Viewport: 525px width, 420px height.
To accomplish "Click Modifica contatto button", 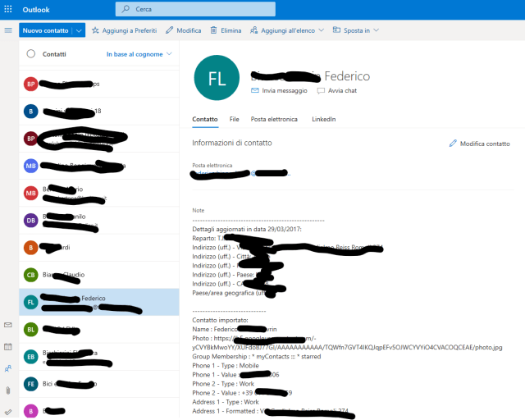I will point(479,144).
